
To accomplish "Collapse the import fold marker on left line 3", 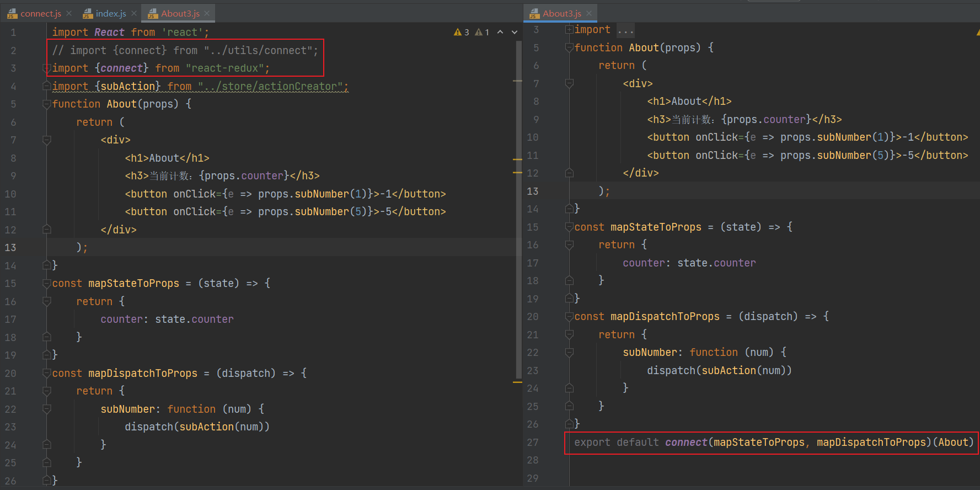I will [x=47, y=68].
